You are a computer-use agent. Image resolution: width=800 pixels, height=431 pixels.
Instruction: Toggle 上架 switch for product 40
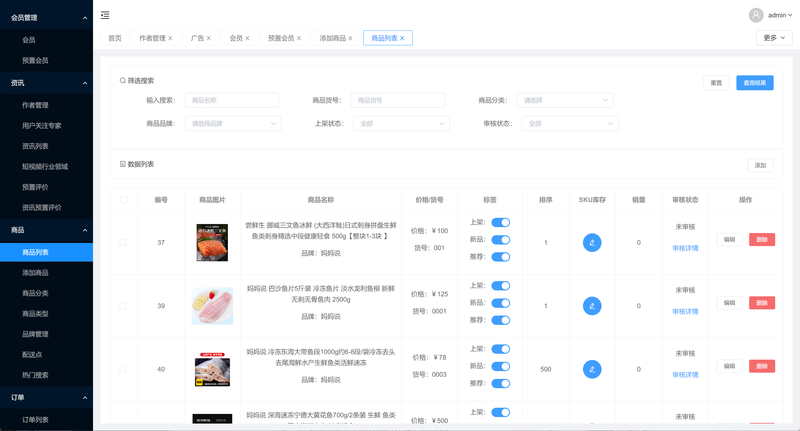pos(501,349)
